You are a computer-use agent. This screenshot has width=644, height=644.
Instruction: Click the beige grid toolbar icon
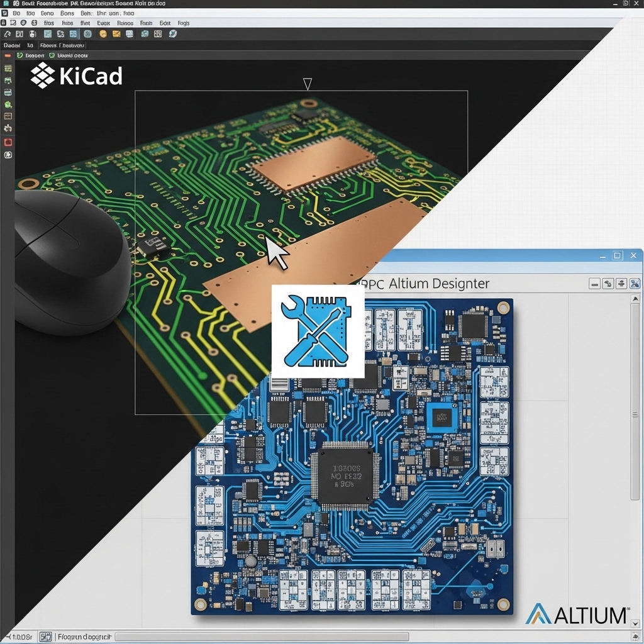pyautogui.click(x=158, y=34)
